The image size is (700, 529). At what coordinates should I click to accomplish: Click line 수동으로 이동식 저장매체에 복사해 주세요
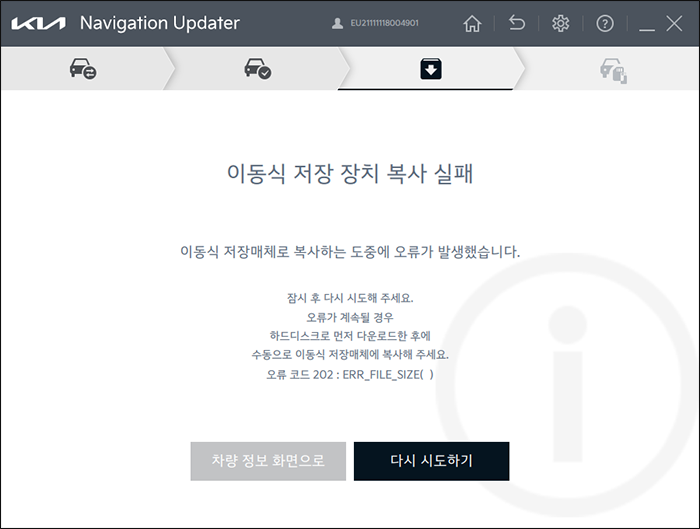(x=350, y=355)
